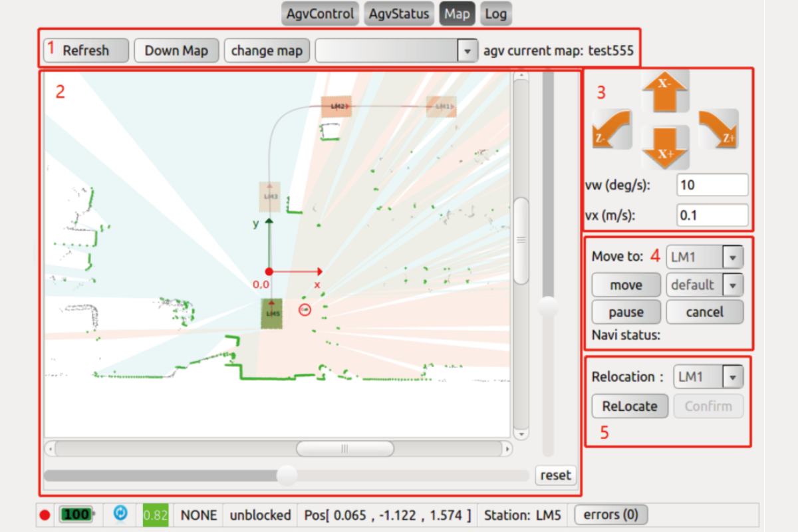The height and width of the screenshot is (532, 798).
Task: Click the ReLocate button
Action: point(629,406)
